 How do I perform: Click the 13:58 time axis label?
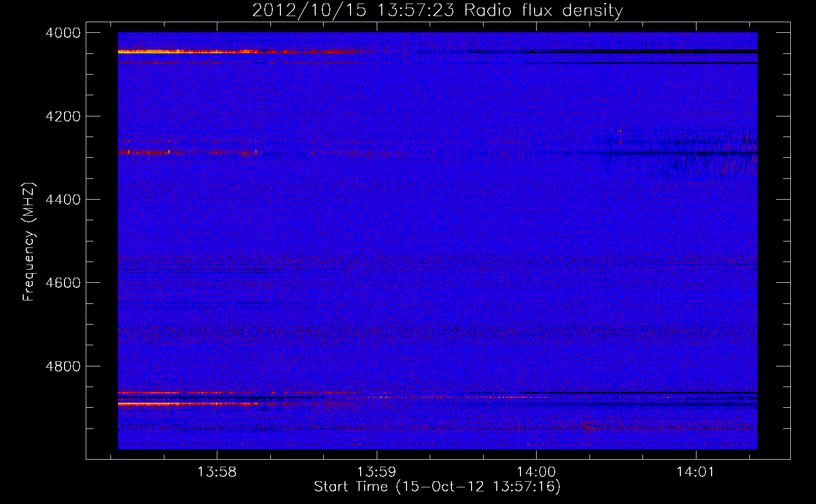click(217, 472)
